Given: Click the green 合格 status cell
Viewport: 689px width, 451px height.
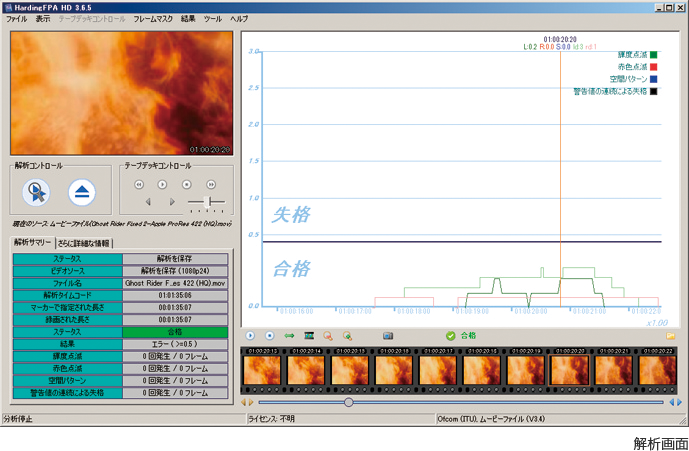Looking at the screenshot, I should (x=175, y=332).
